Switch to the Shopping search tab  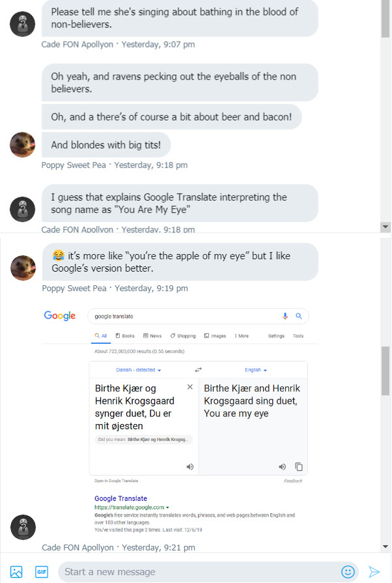(183, 336)
